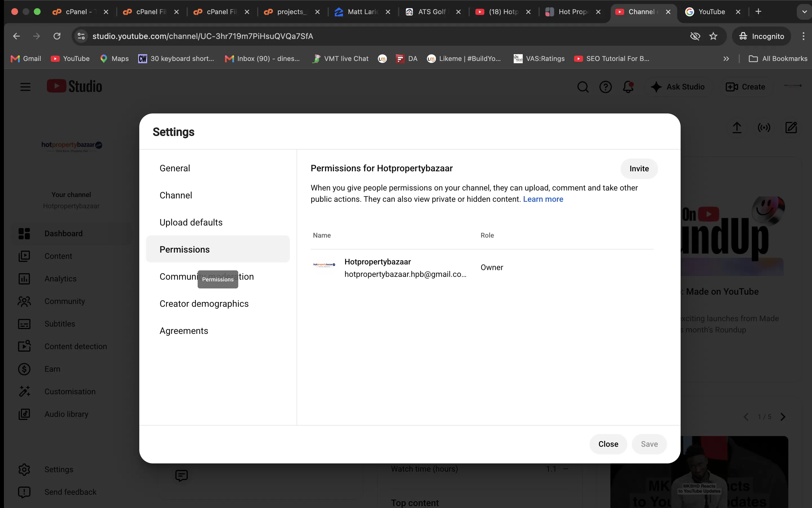Open the Studio search icon
Image resolution: width=812 pixels, height=508 pixels.
click(583, 87)
